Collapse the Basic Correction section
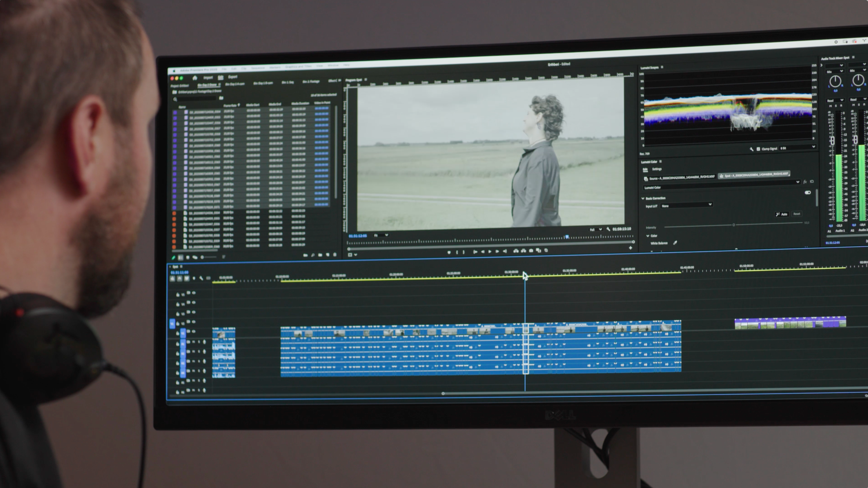 pyautogui.click(x=643, y=198)
